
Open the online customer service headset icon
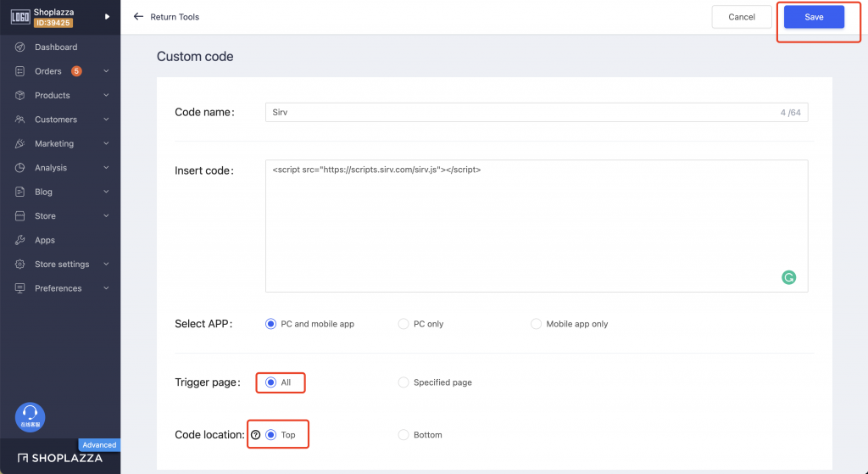pos(31,415)
